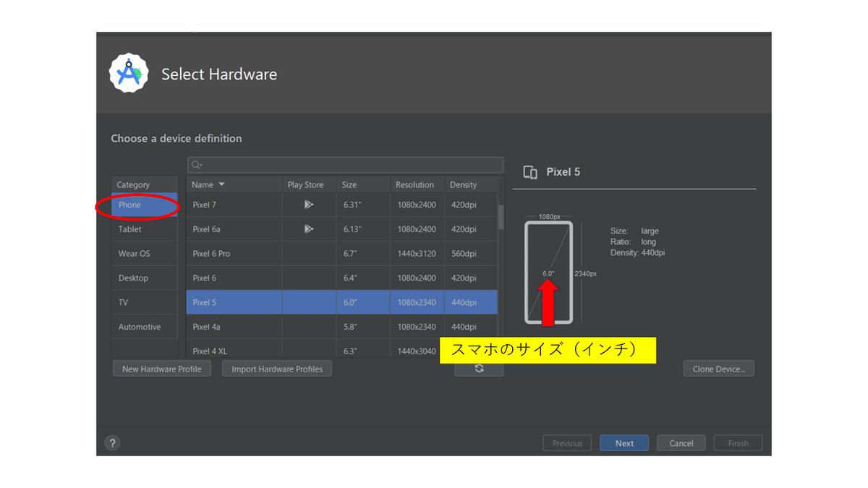Click the 1440x3120 resolution cell

(417, 254)
